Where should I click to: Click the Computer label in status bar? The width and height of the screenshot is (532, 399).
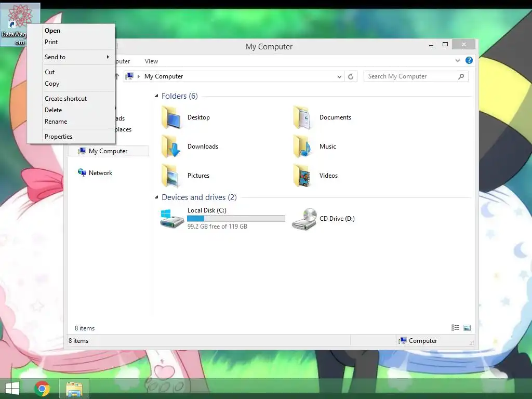click(423, 341)
